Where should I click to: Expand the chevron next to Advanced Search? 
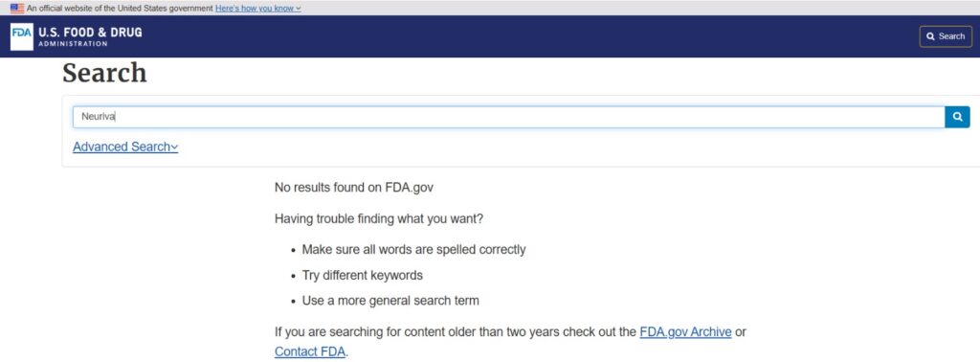tap(174, 147)
